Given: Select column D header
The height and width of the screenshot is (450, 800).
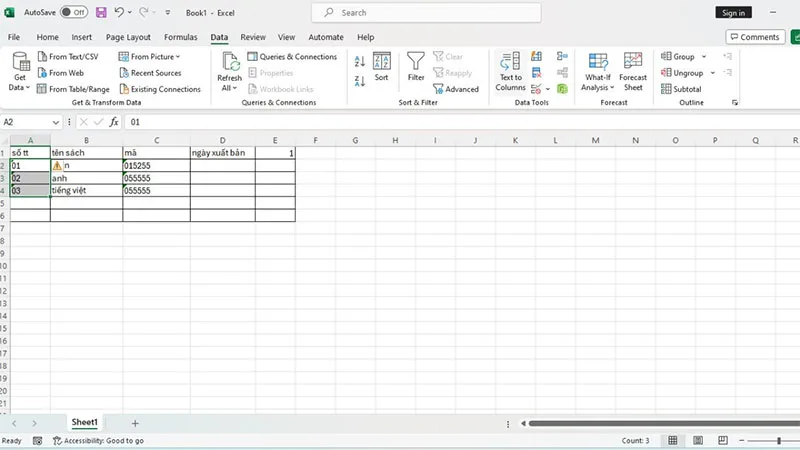Looking at the screenshot, I should tap(222, 140).
